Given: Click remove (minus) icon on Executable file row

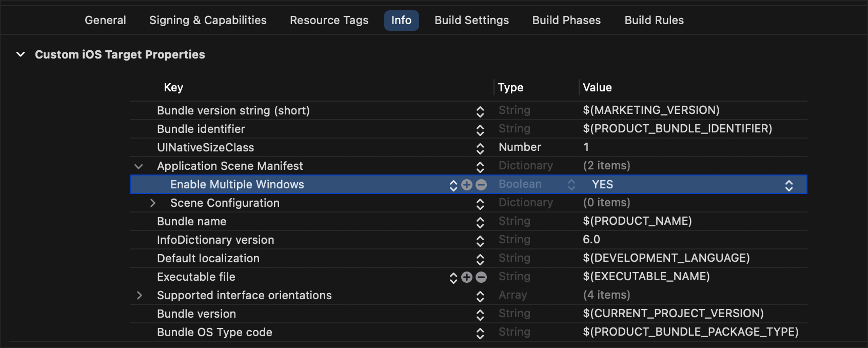Looking at the screenshot, I should 481,277.
